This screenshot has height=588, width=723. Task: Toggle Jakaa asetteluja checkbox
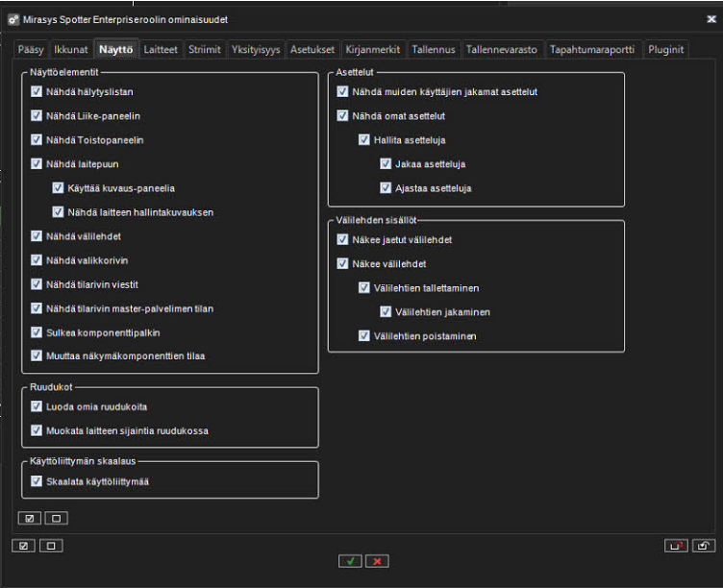(386, 164)
